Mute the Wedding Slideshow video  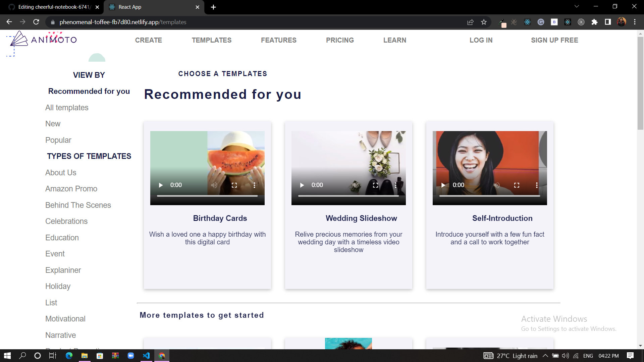(356, 185)
